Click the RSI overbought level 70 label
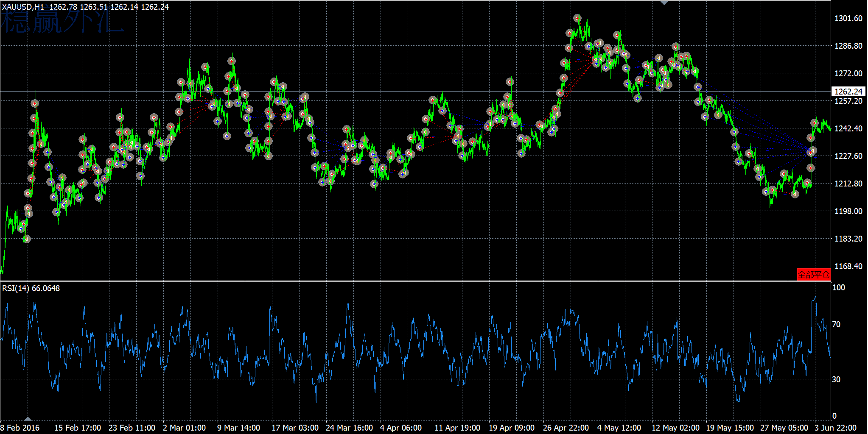The width and height of the screenshot is (868, 434). tap(836, 324)
